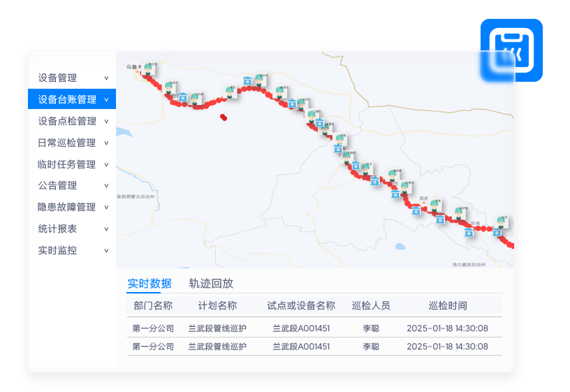Collapse the highlighted 设备台账管理 chevron
The image size is (570, 392).
tap(106, 100)
